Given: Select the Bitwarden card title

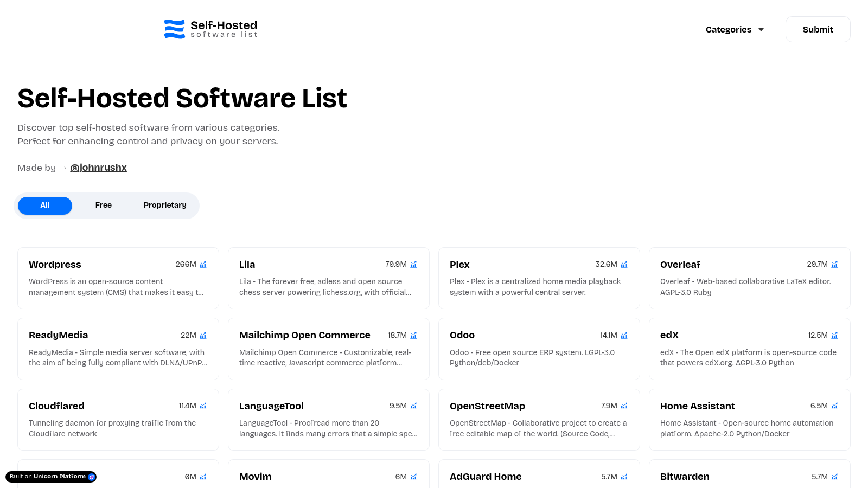Looking at the screenshot, I should point(685,477).
